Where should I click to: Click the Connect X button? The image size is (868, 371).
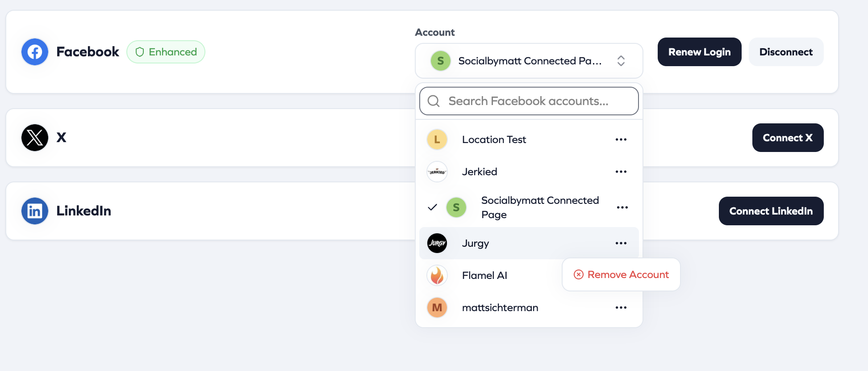(788, 138)
